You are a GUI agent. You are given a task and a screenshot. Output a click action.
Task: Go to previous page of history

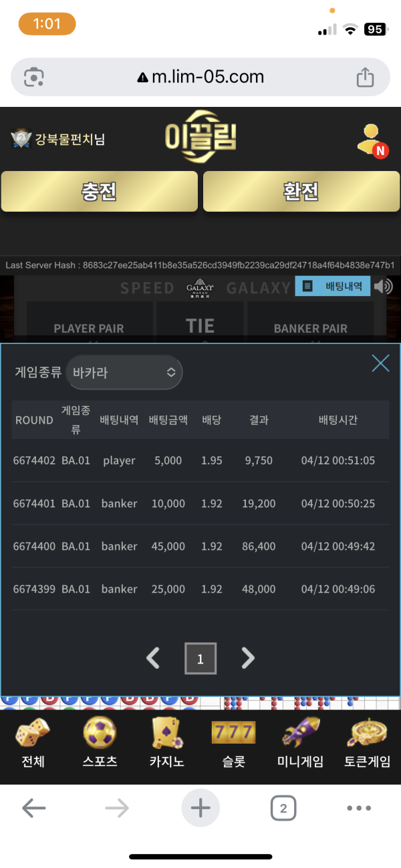tap(153, 658)
